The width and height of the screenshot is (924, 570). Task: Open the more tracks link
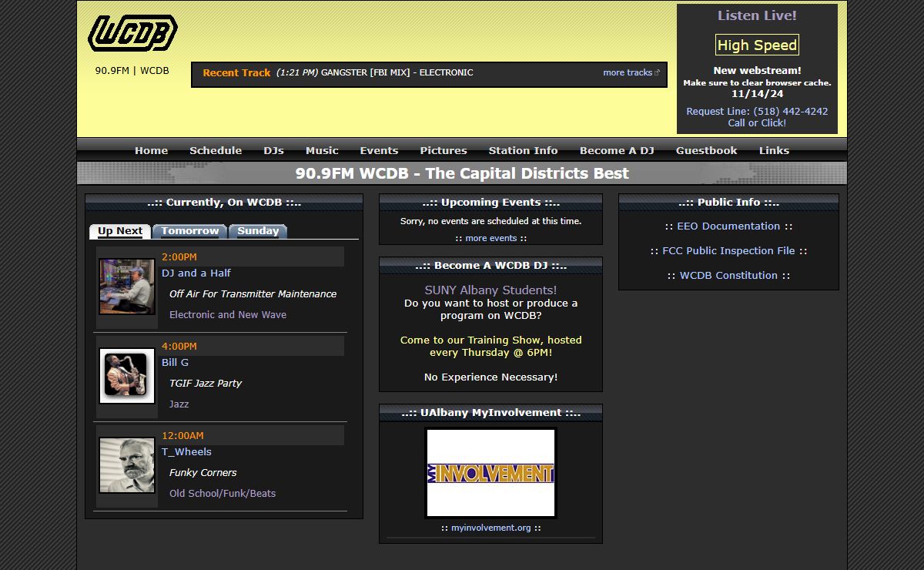[x=631, y=72]
